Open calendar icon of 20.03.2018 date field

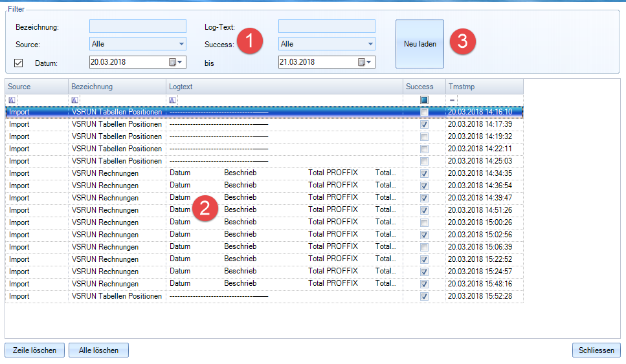click(x=173, y=62)
